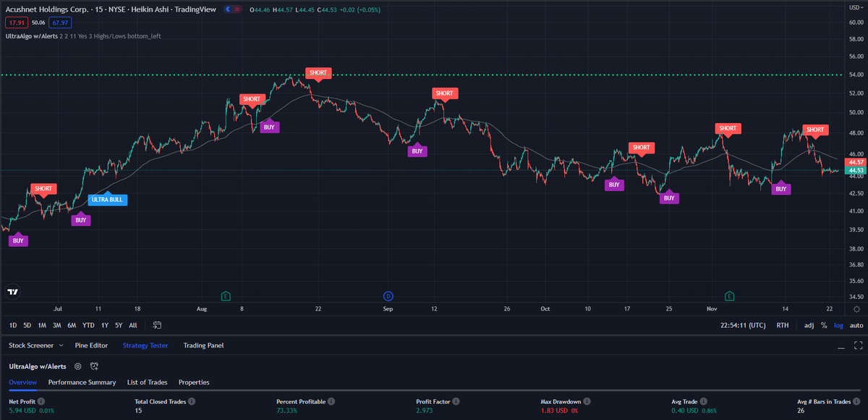Switch to the Pine Editor tab
This screenshot has height=420, width=868.
pos(91,345)
